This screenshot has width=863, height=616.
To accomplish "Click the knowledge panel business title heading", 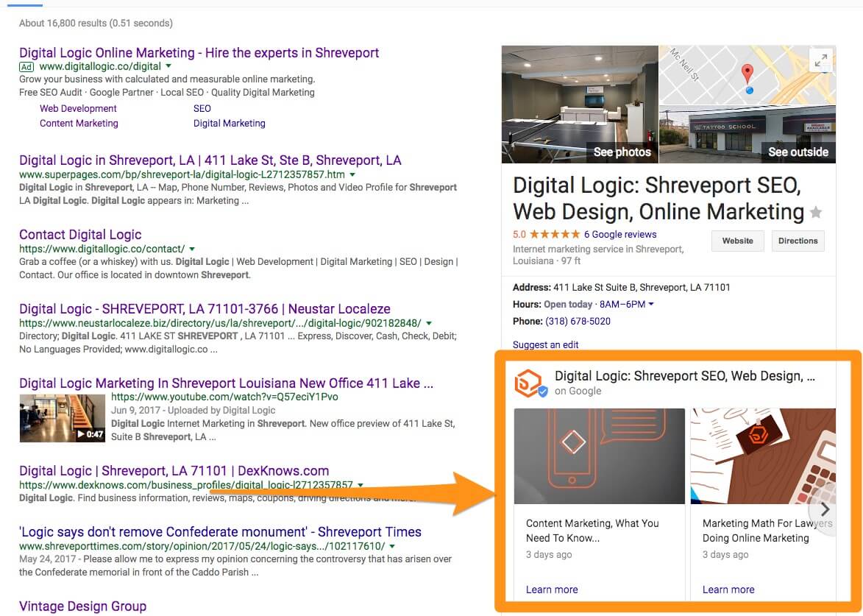I will 658,198.
